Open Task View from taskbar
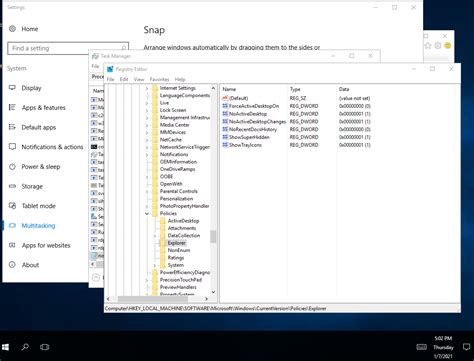Screen dimensions: 474x361 44,347
